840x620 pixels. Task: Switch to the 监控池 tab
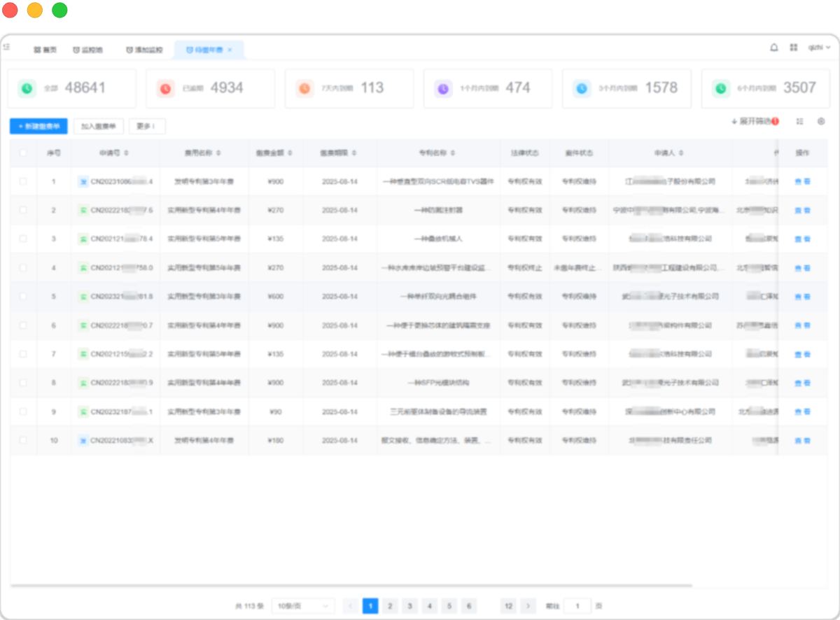88,50
